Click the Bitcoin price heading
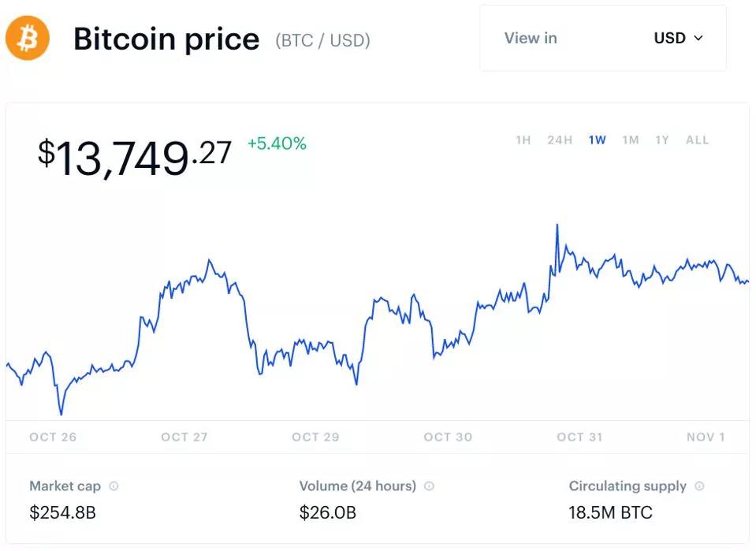The image size is (756, 551). [166, 39]
